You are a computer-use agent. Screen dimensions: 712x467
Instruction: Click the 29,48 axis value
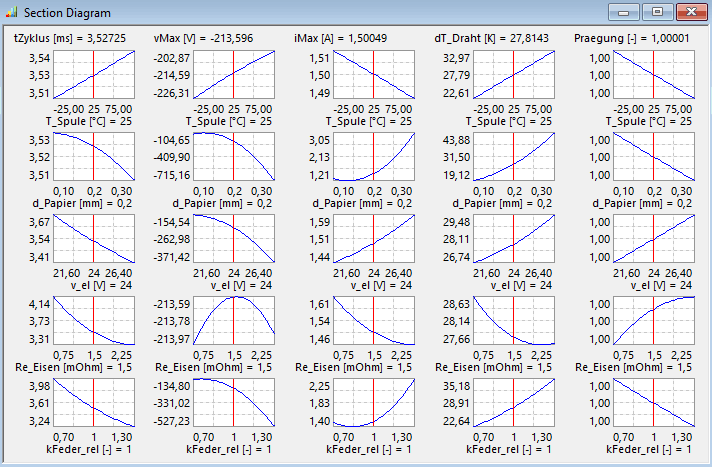[x=456, y=222]
